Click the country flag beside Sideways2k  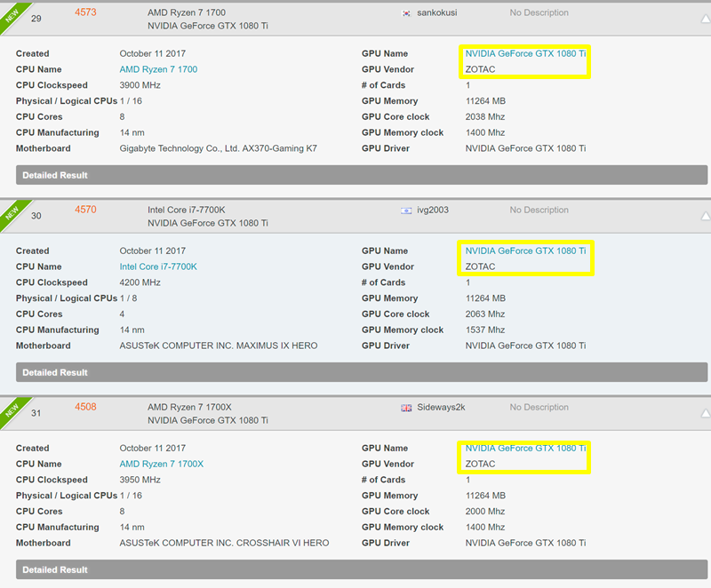[406, 408]
